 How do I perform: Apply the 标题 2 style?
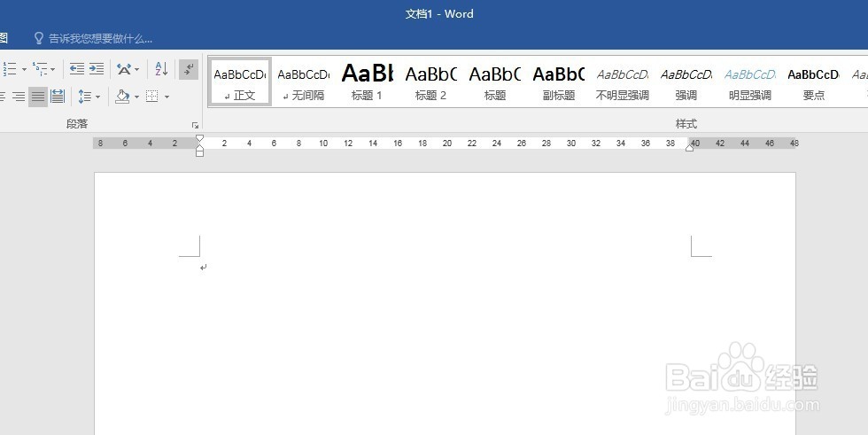pyautogui.click(x=430, y=82)
